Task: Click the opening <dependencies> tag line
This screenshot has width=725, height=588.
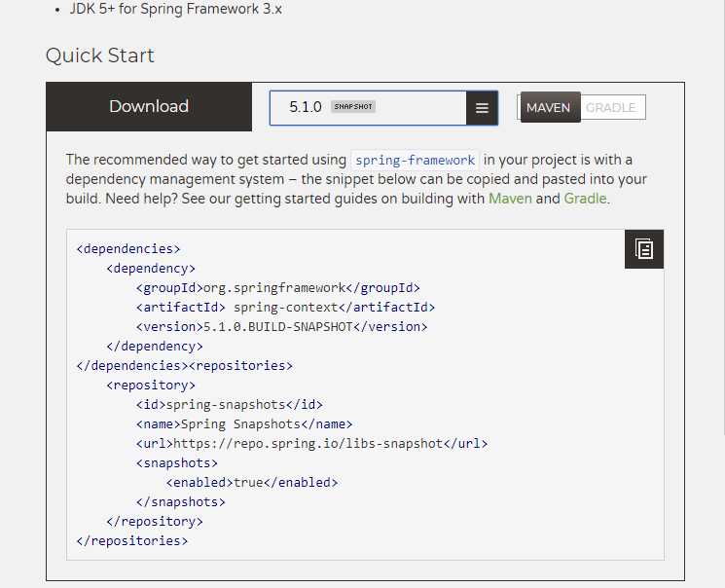Action: point(128,249)
